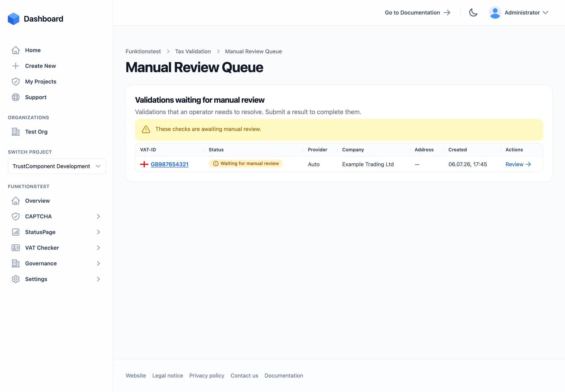
Task: Click the chart icon beside StatusPage
Action: click(x=16, y=232)
